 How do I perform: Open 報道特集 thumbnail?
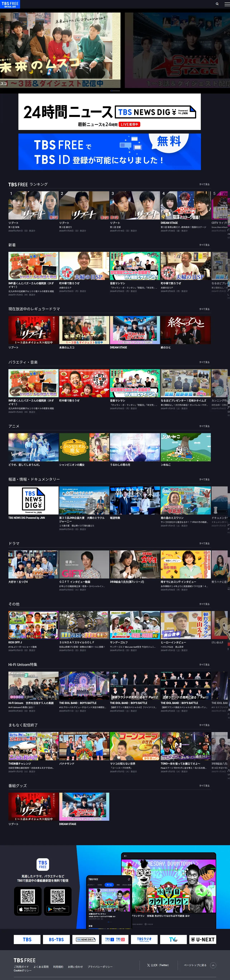click(x=135, y=500)
